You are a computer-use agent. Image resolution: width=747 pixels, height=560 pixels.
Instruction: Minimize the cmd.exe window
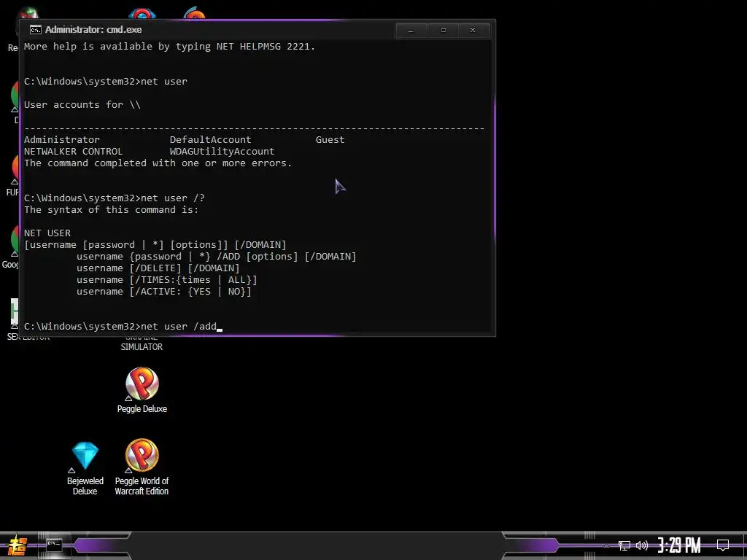click(411, 31)
